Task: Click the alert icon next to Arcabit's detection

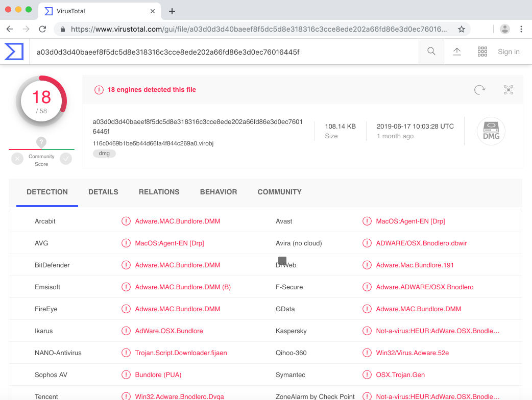Action: (126, 221)
